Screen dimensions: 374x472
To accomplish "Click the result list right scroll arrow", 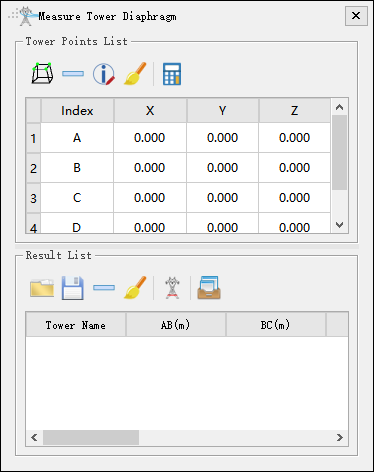I will tap(339, 437).
